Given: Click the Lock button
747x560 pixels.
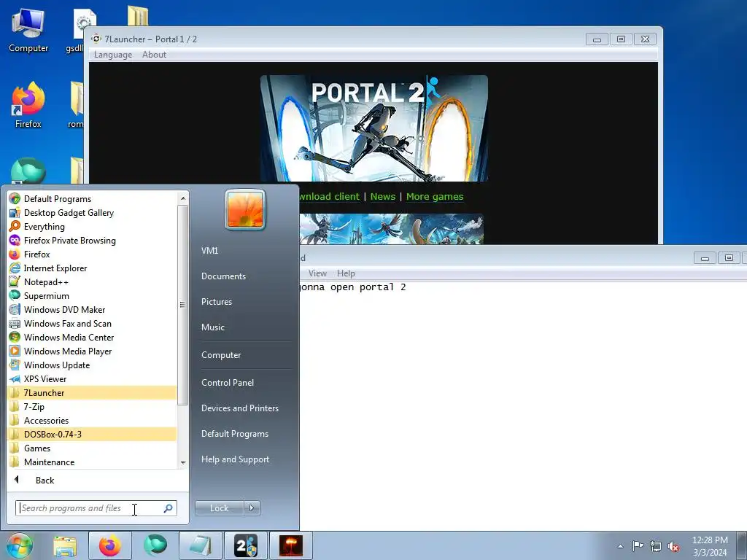Looking at the screenshot, I should (x=219, y=508).
